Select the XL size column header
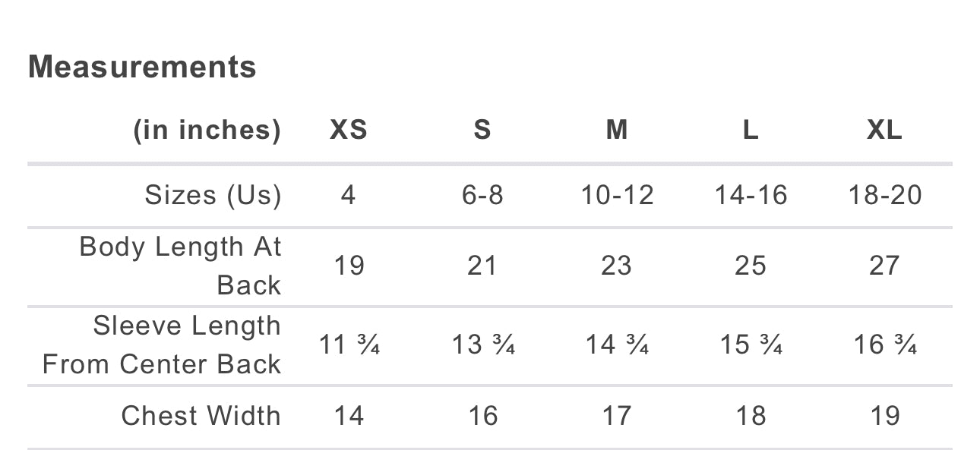980x450 pixels. 885,131
